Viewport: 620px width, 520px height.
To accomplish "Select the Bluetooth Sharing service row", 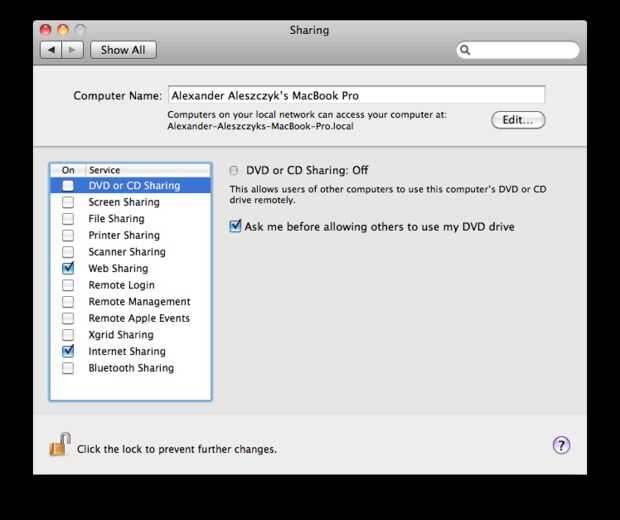I will pos(130,368).
